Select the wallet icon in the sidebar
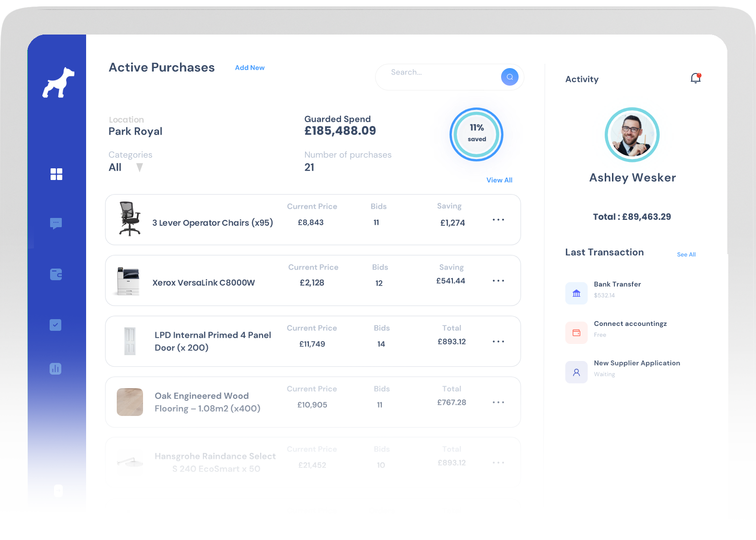This screenshot has height=540, width=756. click(x=56, y=274)
